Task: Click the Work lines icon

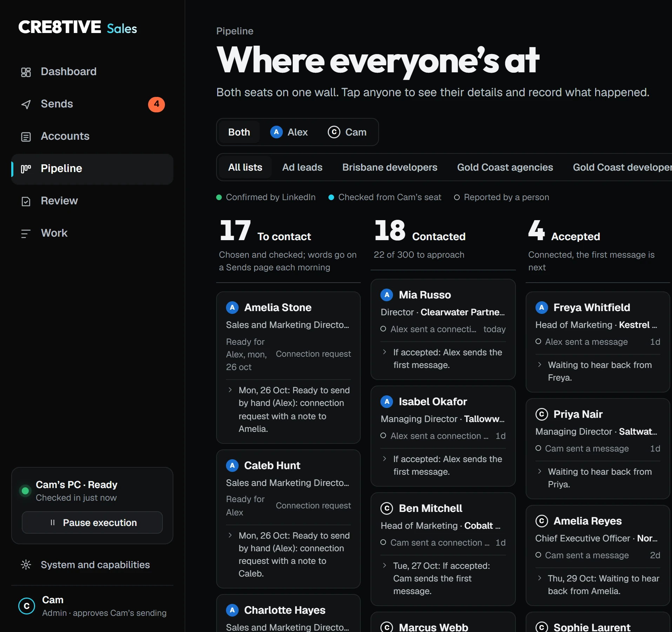Action: [26, 233]
